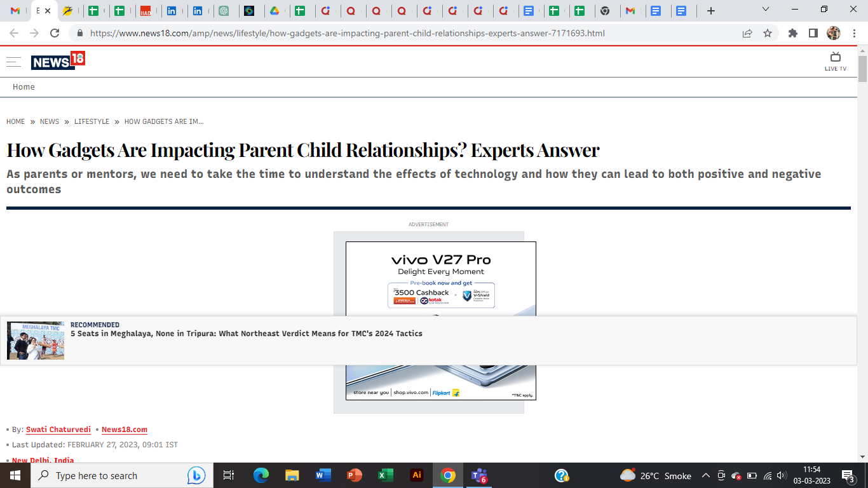Viewport: 868px width, 488px height.
Task: Click NEWS in the breadcrumb
Action: [50, 121]
